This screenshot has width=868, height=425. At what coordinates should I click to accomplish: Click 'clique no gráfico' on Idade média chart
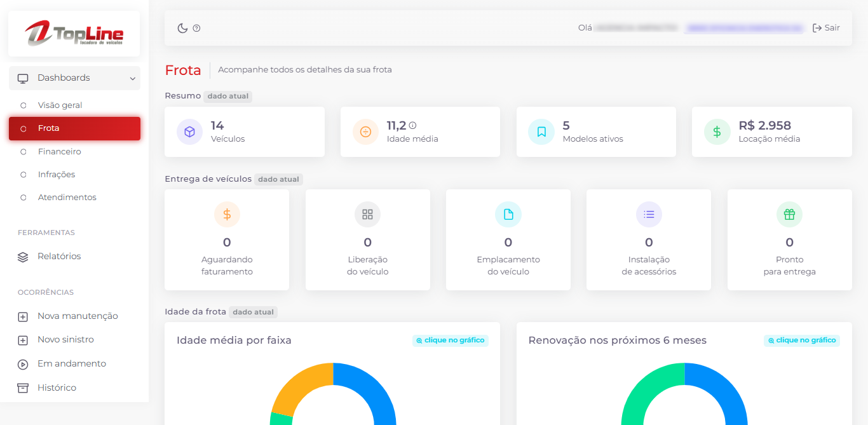pyautogui.click(x=451, y=341)
